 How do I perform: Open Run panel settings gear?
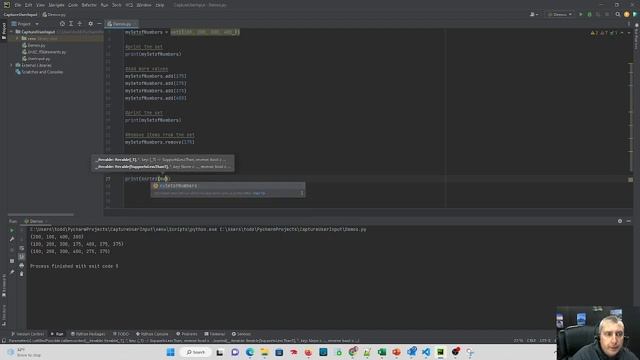(620, 221)
